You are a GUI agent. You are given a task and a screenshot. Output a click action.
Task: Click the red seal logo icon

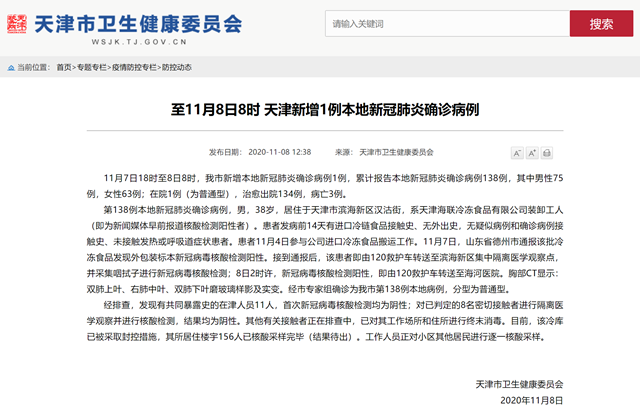point(17,24)
